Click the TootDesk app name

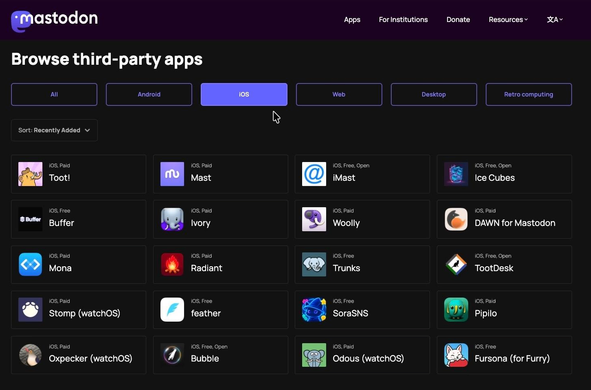(x=494, y=268)
